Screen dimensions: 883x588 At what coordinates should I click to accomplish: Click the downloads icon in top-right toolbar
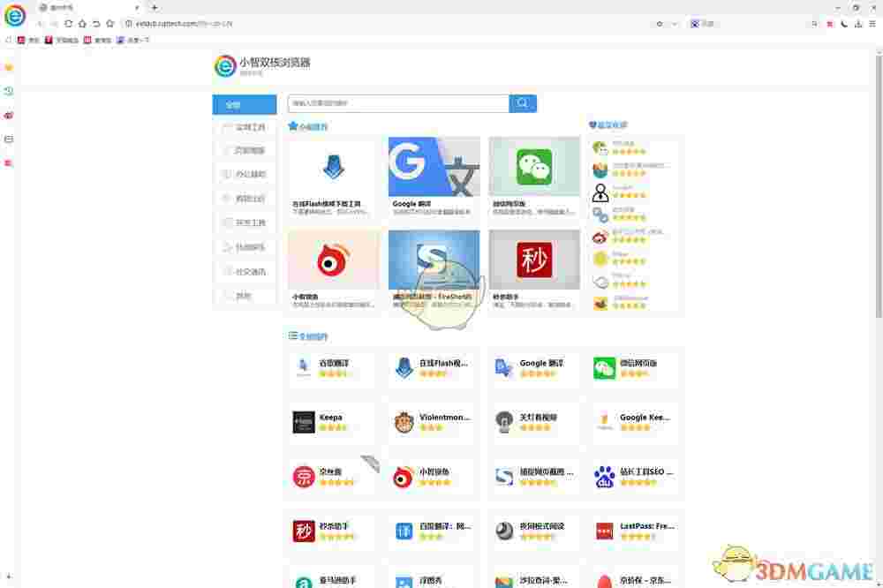point(858,24)
